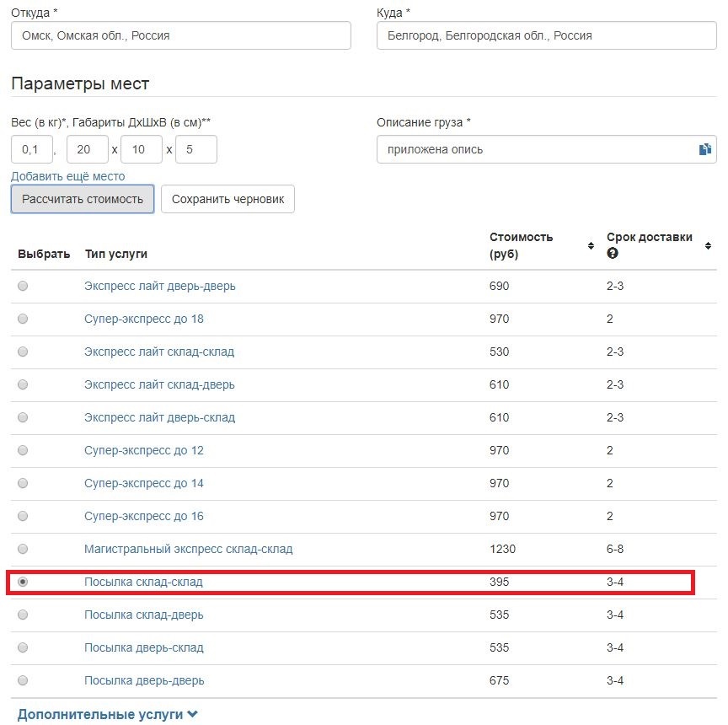Viewport: 728px width, 725px height.
Task: Pick the Посылка дверь-дверь radio button
Action: [23, 680]
